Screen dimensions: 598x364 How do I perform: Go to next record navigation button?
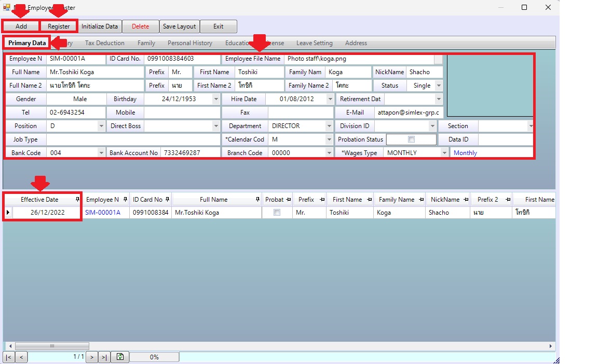tap(91, 357)
